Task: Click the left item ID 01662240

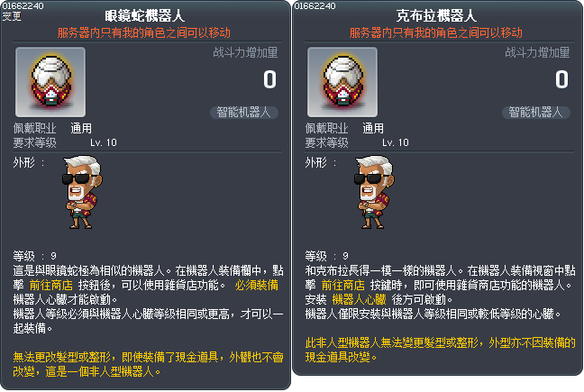Action: point(23,6)
